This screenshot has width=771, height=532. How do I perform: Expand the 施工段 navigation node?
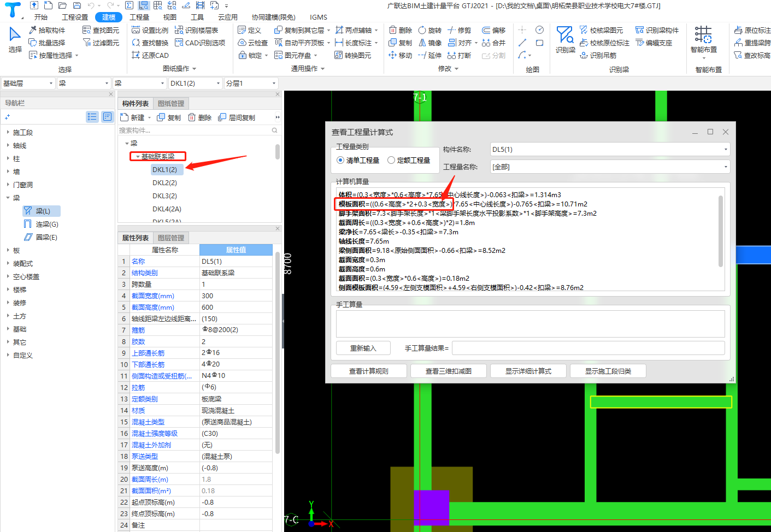[8, 132]
